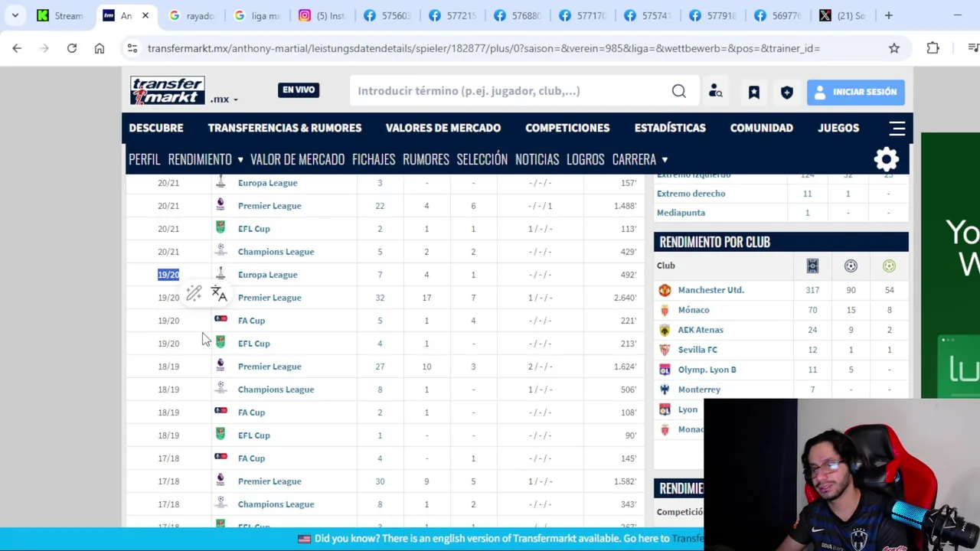Click the EN VIVO button
The width and height of the screenshot is (980, 551).
[x=299, y=90]
